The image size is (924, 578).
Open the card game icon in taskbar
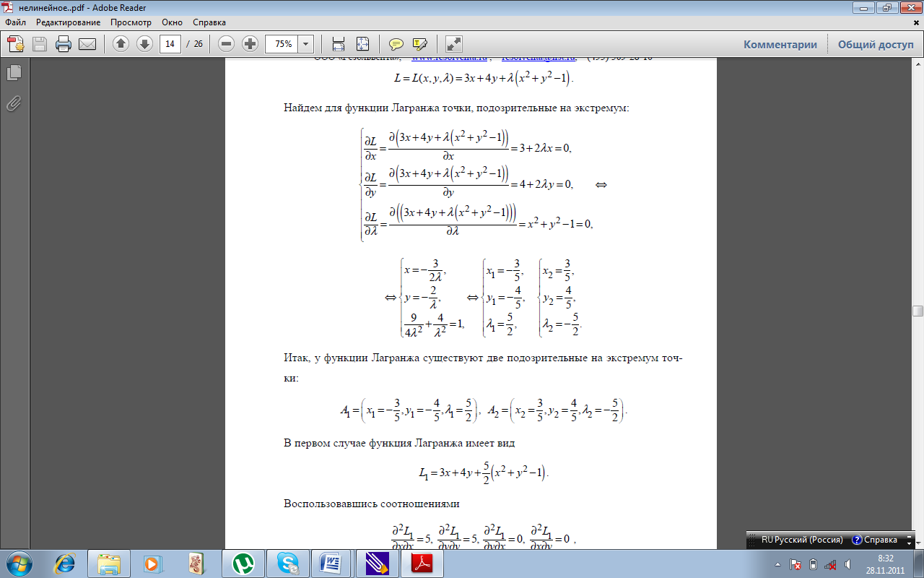point(198,563)
